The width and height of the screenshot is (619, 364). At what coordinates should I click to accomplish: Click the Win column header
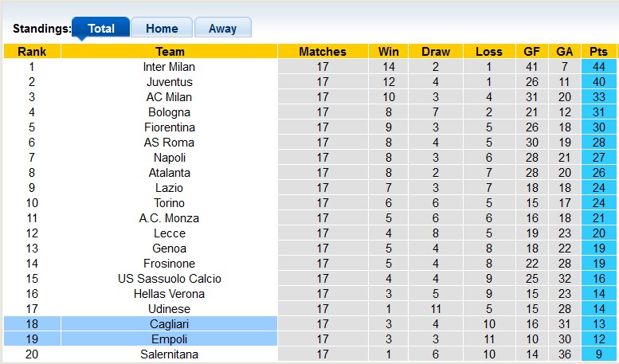point(390,52)
